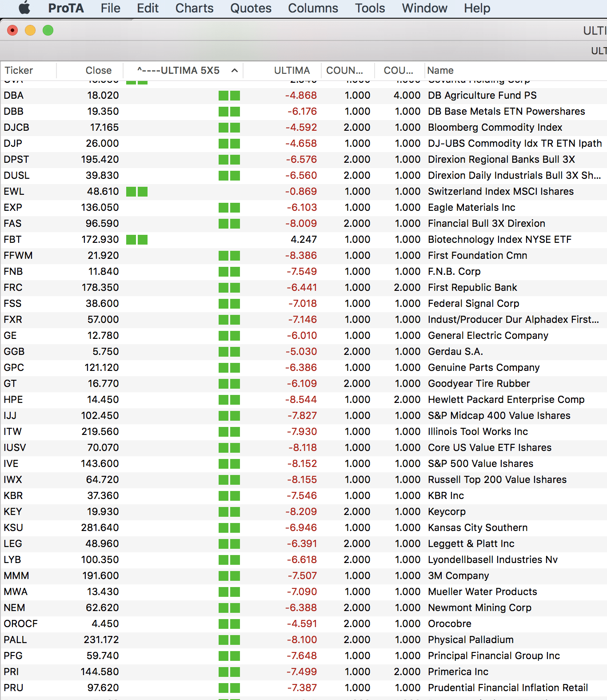Click the FFWM ticker
This screenshot has height=700, width=607.
point(18,256)
